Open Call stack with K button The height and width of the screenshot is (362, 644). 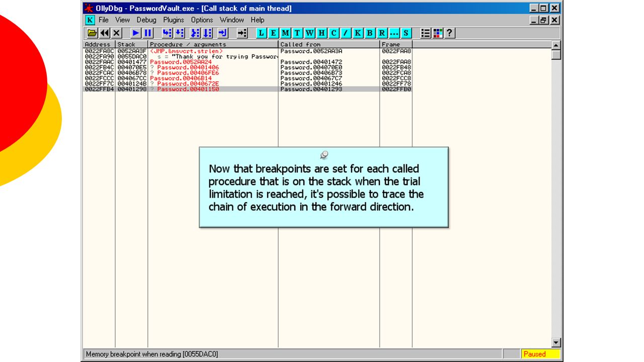pyautogui.click(x=358, y=33)
